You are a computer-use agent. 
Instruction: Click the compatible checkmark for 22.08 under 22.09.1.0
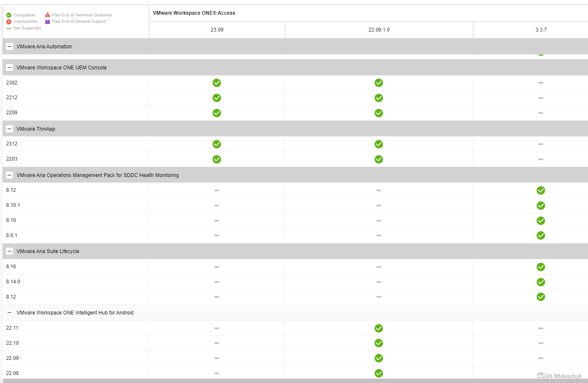[x=378, y=373]
